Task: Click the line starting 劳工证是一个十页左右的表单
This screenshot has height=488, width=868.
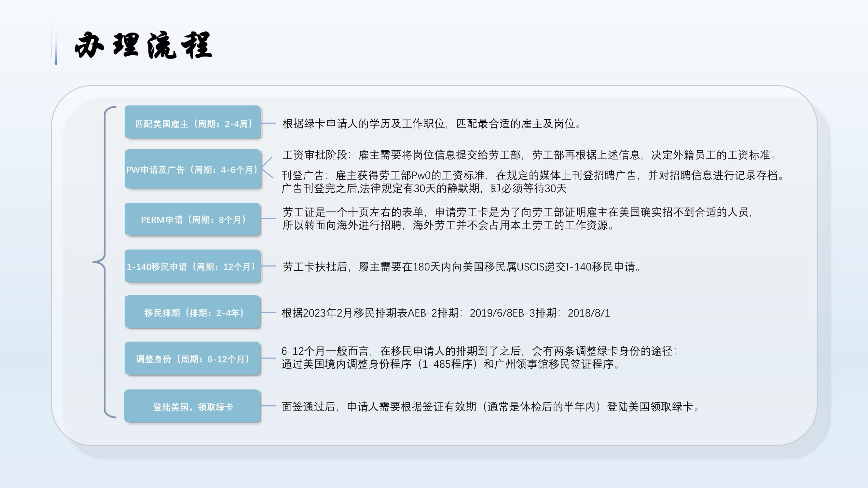Action: 518,212
